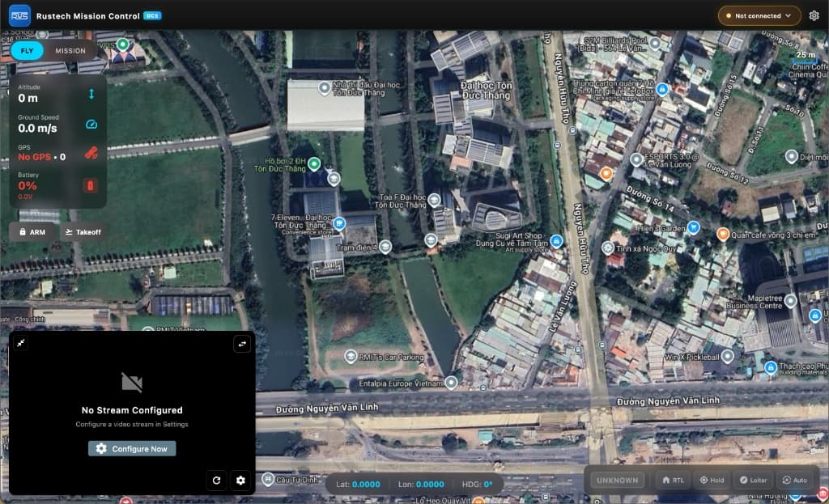Switch to the FLY tab

coord(27,50)
